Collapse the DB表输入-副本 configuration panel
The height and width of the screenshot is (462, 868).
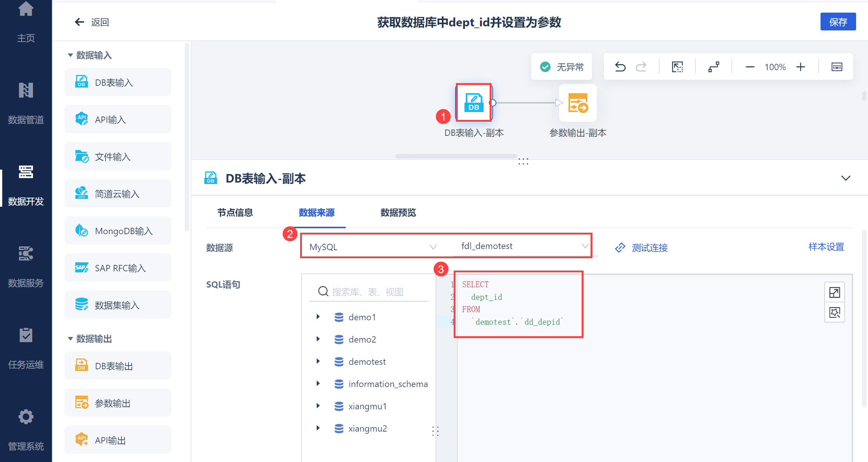pyautogui.click(x=845, y=178)
